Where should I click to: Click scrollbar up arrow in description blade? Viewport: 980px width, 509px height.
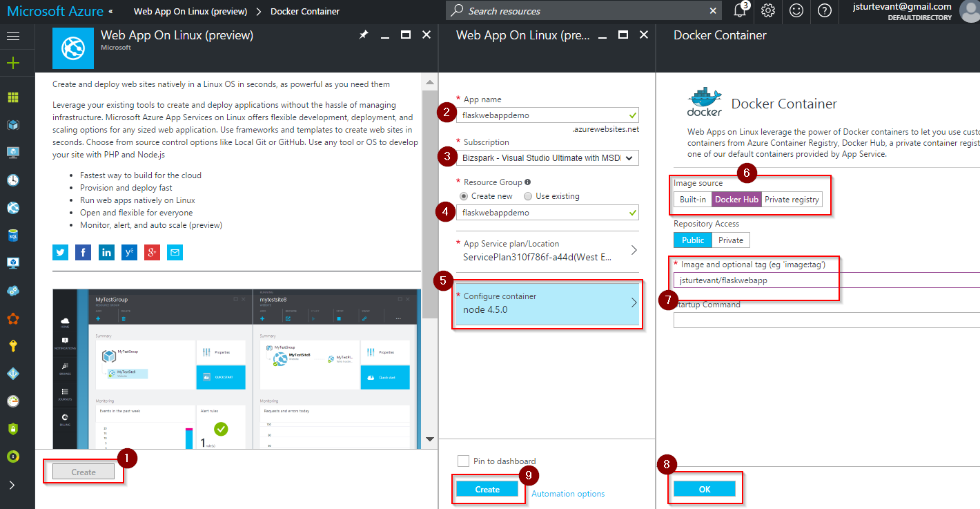pyautogui.click(x=429, y=84)
